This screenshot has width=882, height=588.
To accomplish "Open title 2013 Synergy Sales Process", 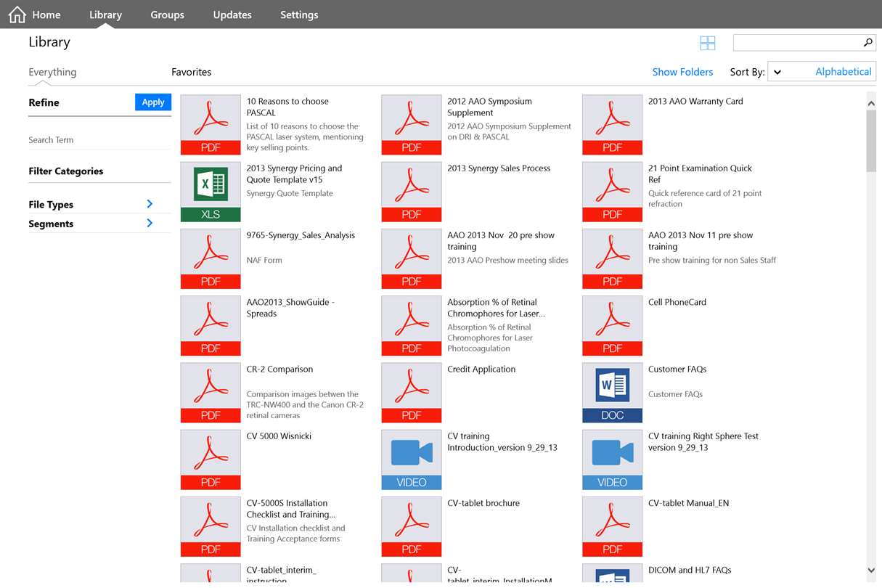I will pos(499,168).
